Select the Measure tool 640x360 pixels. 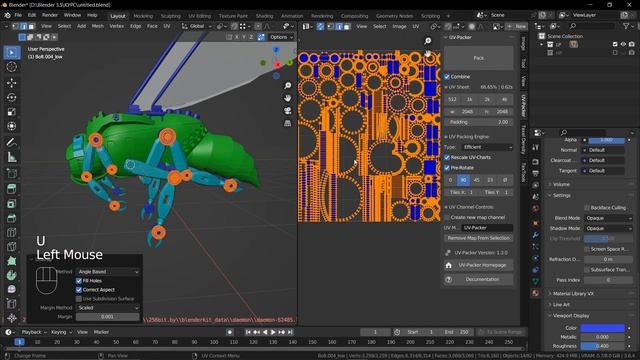[11, 157]
